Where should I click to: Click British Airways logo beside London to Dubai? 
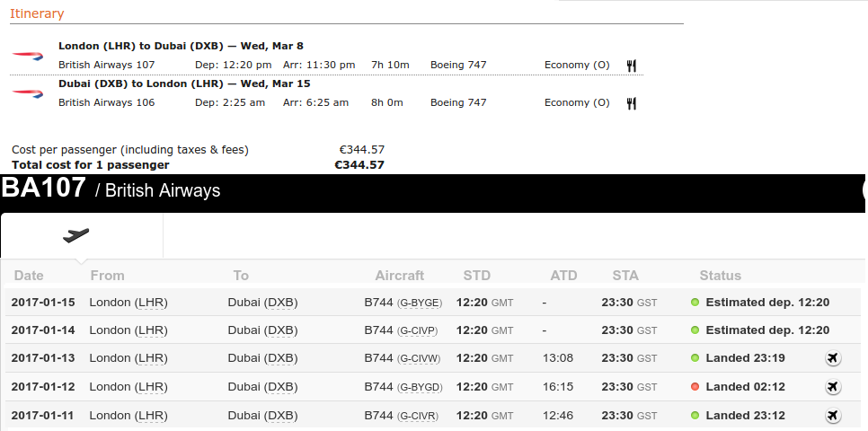coord(28,56)
